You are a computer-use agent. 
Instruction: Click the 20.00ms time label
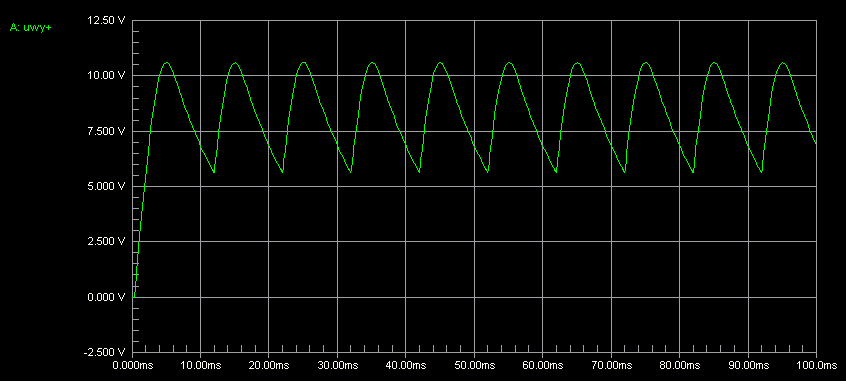point(269,366)
